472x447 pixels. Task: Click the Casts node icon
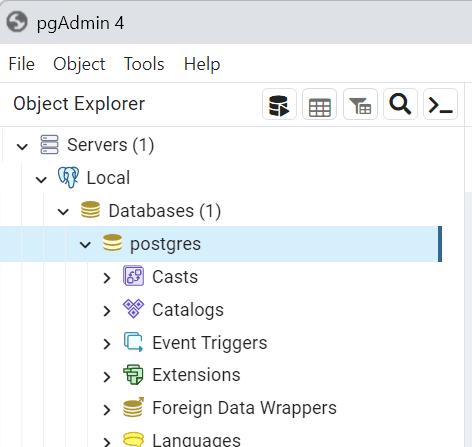click(x=133, y=276)
